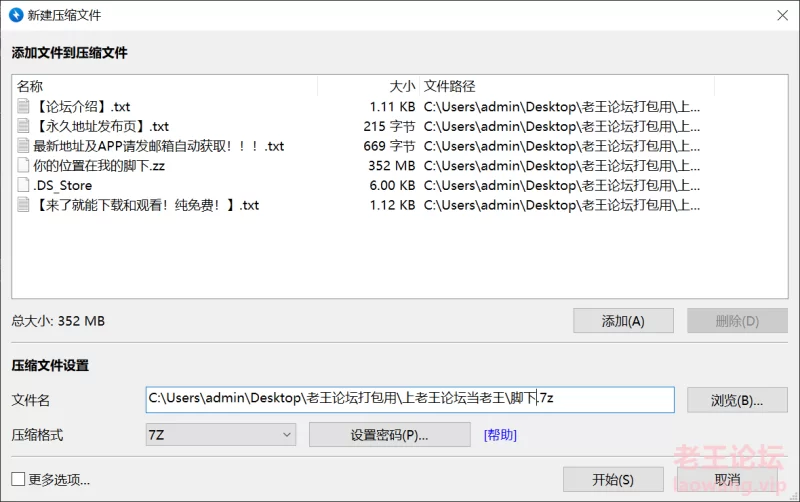Click the file icon of 【论坛介绍】.txt
Image resolution: width=800 pixels, height=502 pixels.
coord(23,106)
